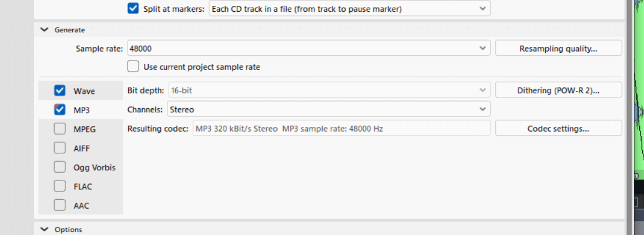Uncheck the Wave format checkbox
This screenshot has height=235, width=644.
point(59,90)
